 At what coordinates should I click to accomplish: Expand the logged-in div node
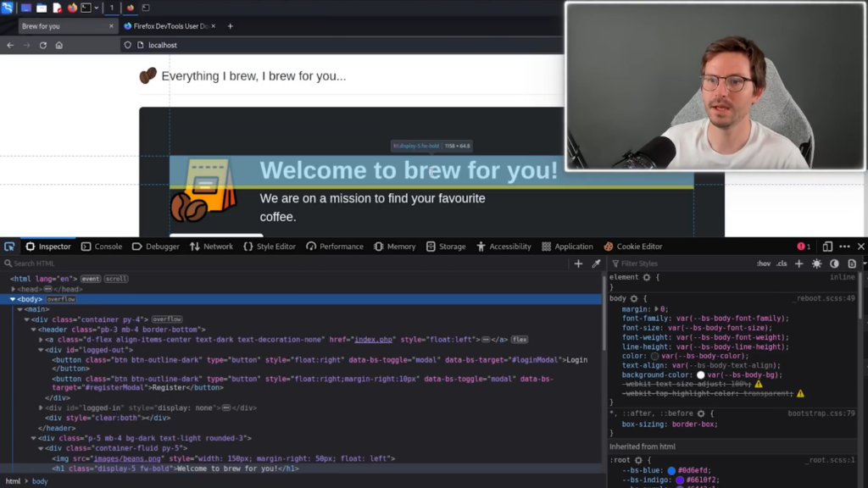(x=42, y=408)
